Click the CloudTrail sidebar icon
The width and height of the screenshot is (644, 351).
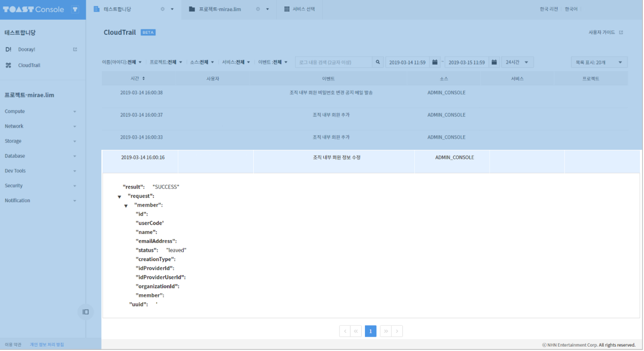point(8,65)
